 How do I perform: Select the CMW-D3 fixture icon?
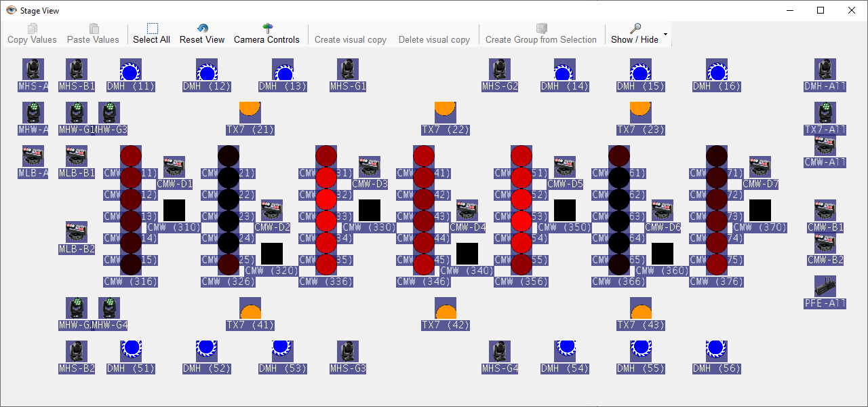click(370, 167)
